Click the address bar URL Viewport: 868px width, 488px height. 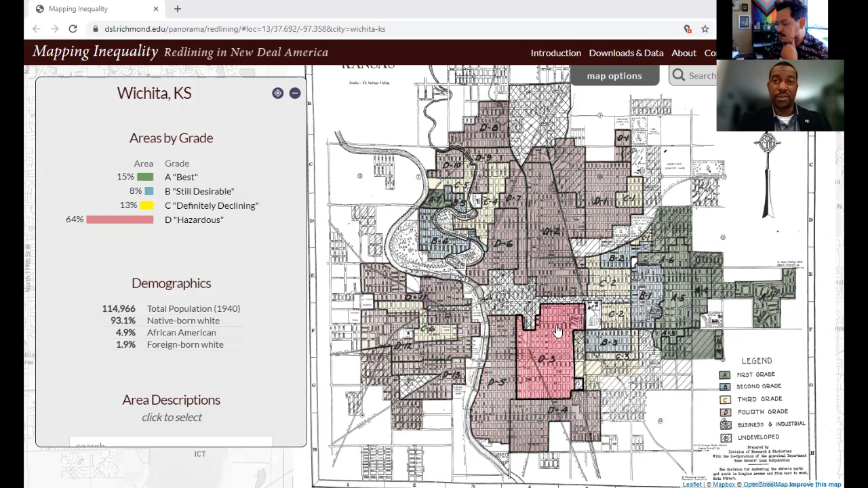click(245, 29)
